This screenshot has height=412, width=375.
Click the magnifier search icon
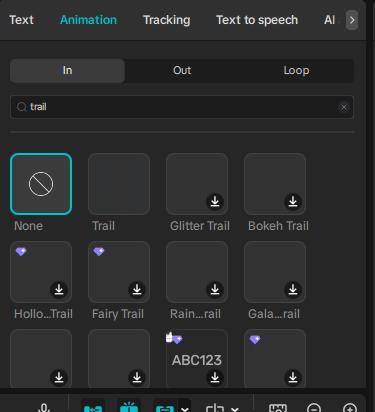point(22,107)
